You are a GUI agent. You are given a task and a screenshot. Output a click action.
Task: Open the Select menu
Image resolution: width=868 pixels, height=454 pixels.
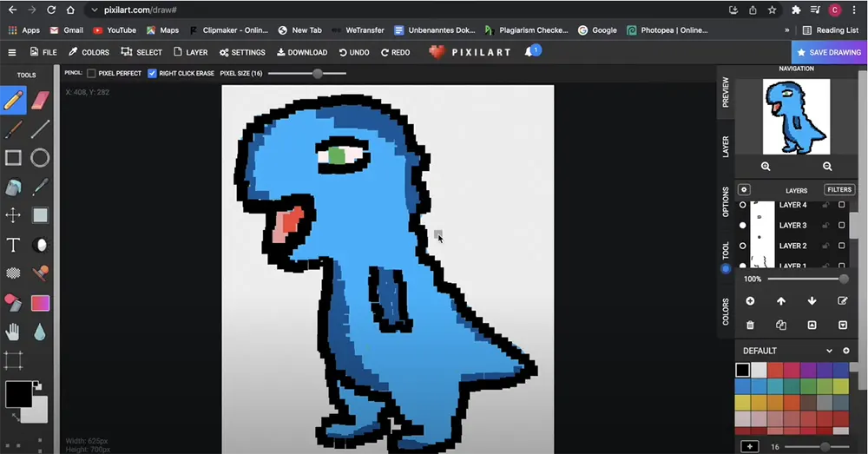(x=141, y=52)
